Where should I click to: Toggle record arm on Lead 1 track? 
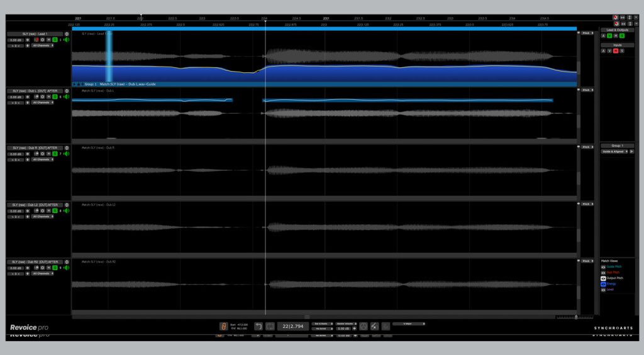coord(36,40)
